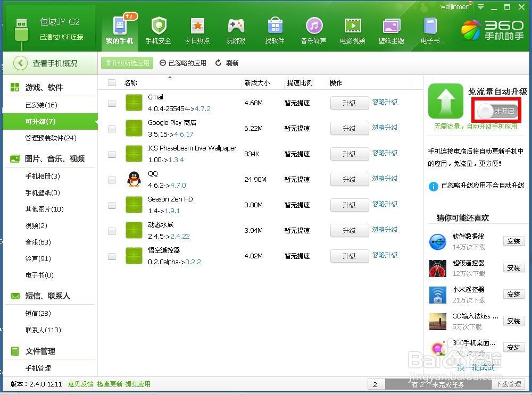This screenshot has width=532, height=395.
Task: Click the 游戏、软件 grid section icon
Action: click(14, 87)
